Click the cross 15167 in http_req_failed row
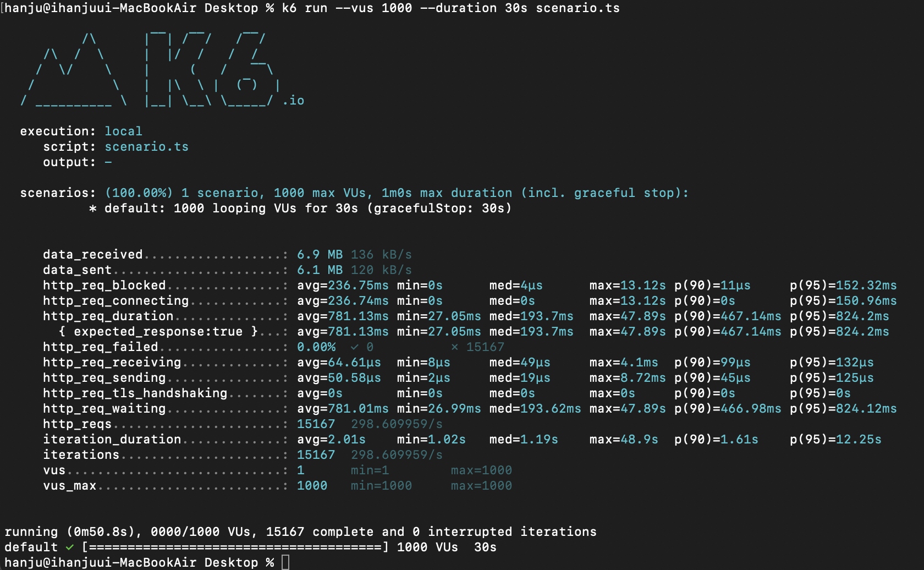 [x=477, y=347]
